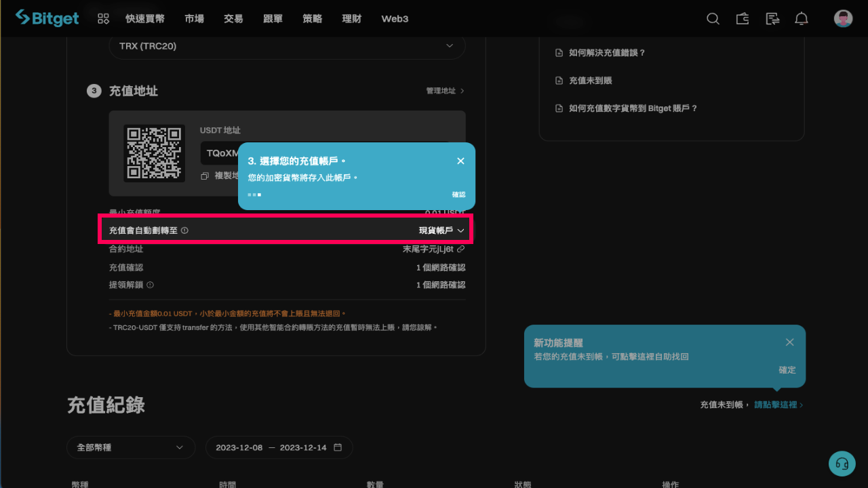Click 確認 in the tutorial tooltip
This screenshot has width=868, height=488.
tap(459, 194)
